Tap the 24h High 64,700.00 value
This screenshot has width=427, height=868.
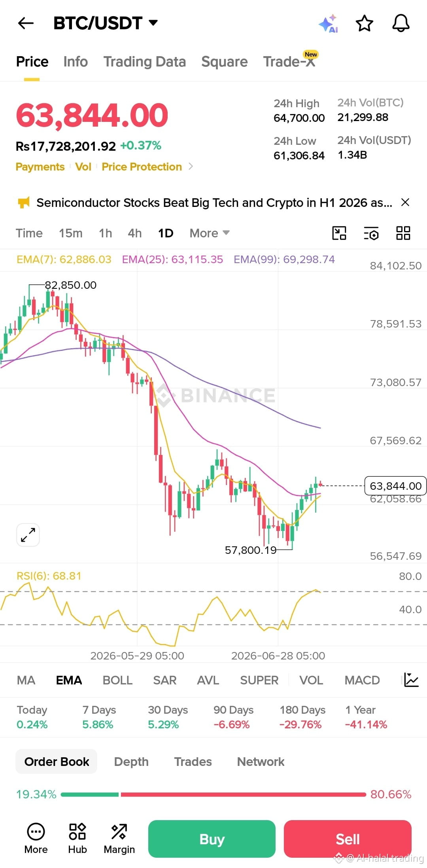click(299, 118)
